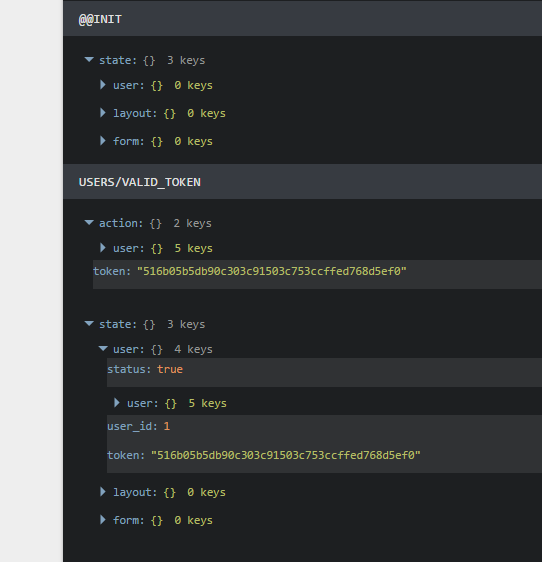Viewport: 542px width, 562px height.
Task: Select the token value inside action
Action: point(272,271)
